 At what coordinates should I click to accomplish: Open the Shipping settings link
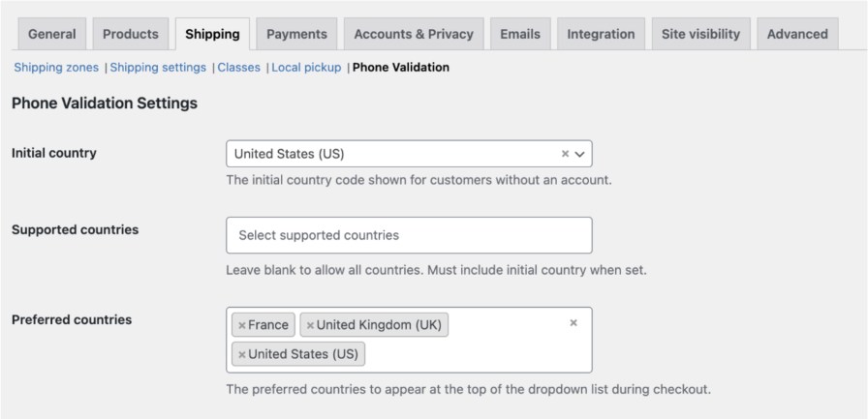[x=158, y=68]
